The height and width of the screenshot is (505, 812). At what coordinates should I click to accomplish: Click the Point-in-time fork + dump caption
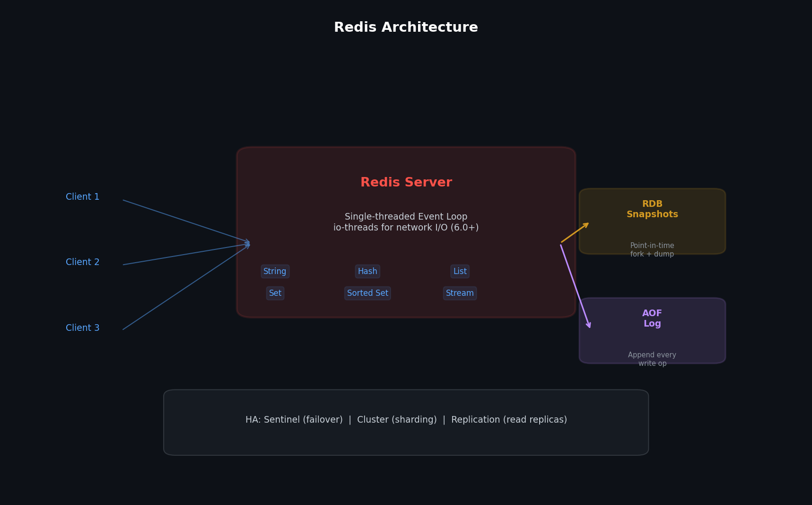pyautogui.click(x=652, y=250)
